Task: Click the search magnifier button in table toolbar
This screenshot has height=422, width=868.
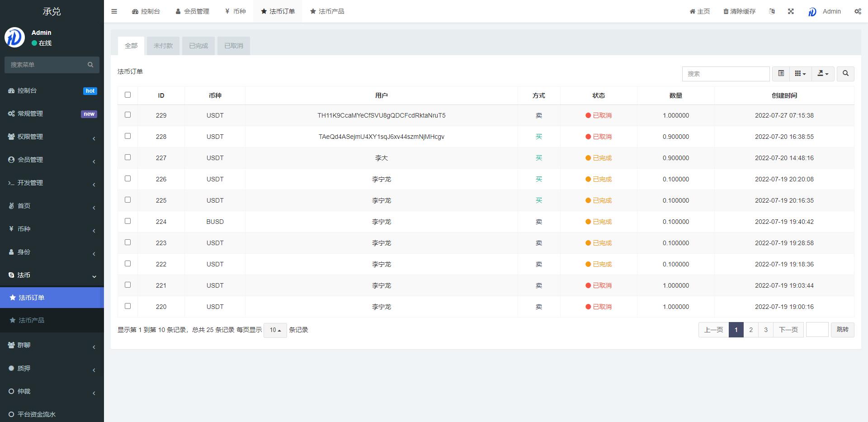Action: pyautogui.click(x=845, y=73)
